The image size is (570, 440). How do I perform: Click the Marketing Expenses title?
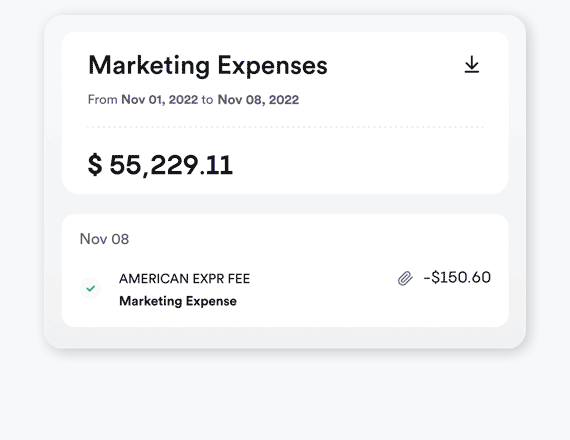208,65
